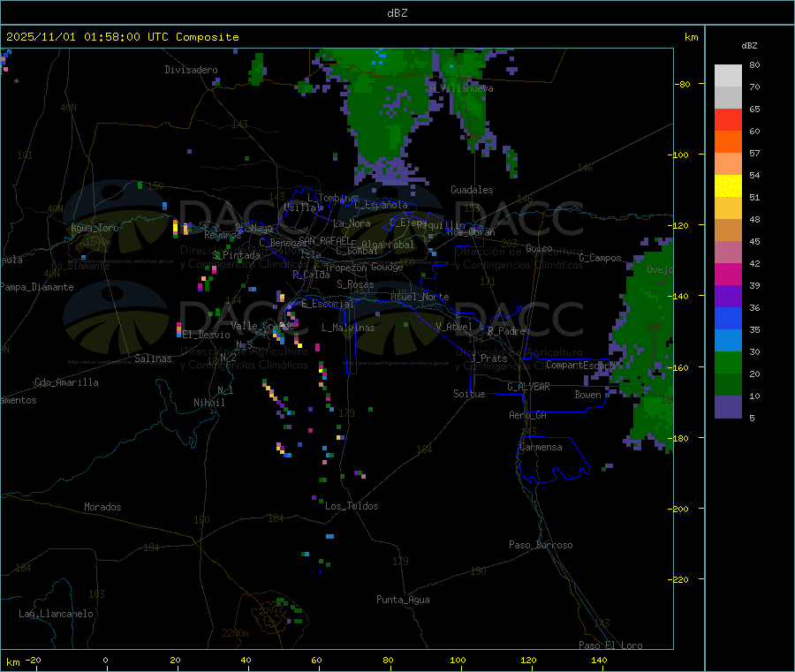
Task: Click the -200 km vertical axis tick
Action: coord(678,509)
